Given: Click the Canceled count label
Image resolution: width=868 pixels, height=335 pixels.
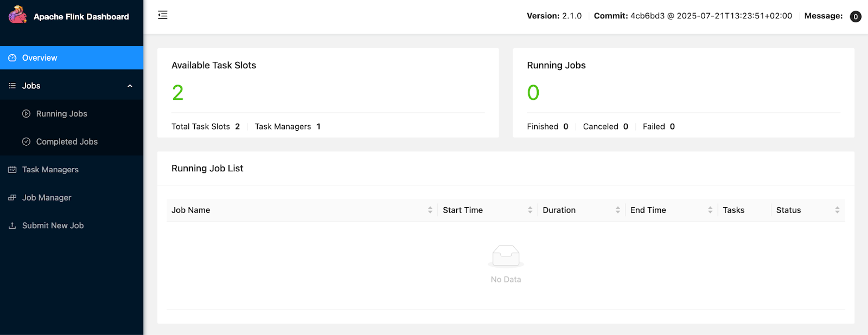Looking at the screenshot, I should [x=601, y=126].
